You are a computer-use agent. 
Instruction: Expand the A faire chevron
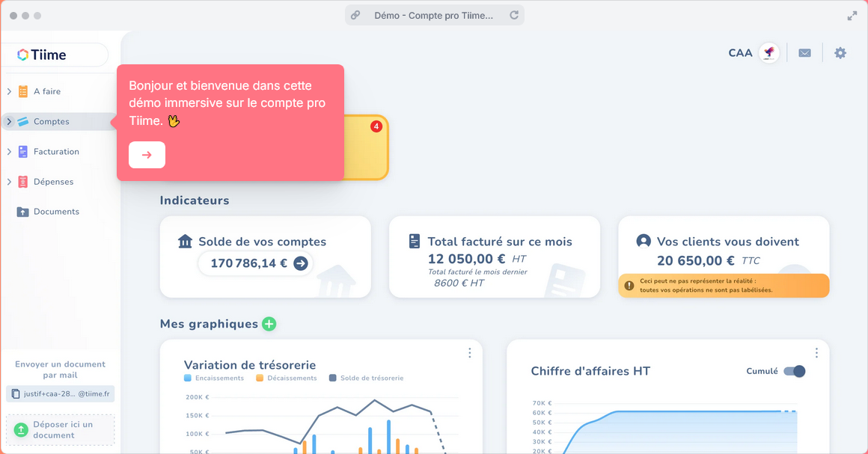point(9,91)
